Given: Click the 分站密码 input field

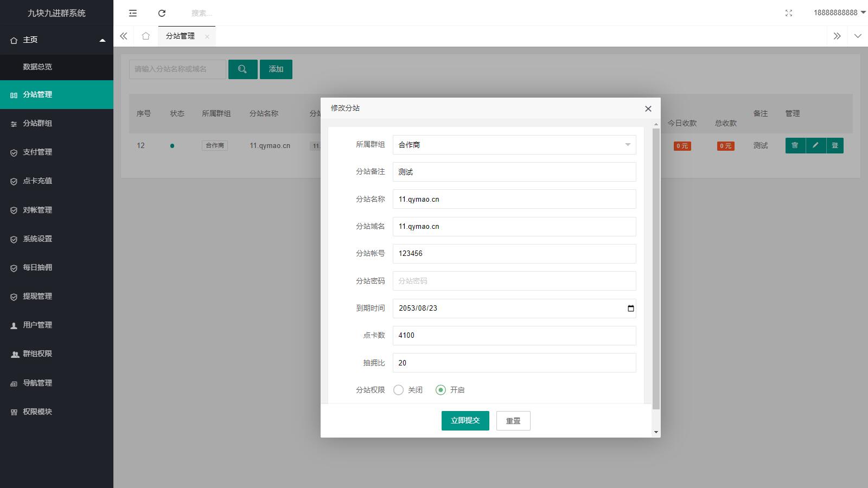Looking at the screenshot, I should click(514, 281).
